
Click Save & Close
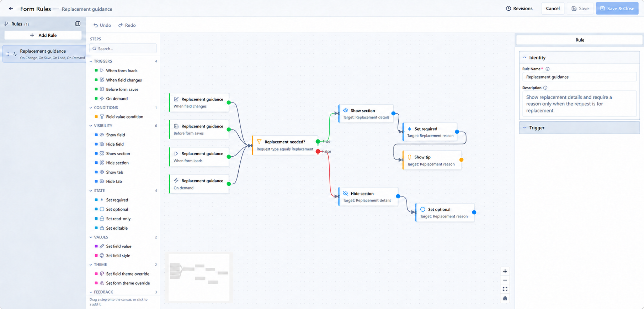point(617,9)
